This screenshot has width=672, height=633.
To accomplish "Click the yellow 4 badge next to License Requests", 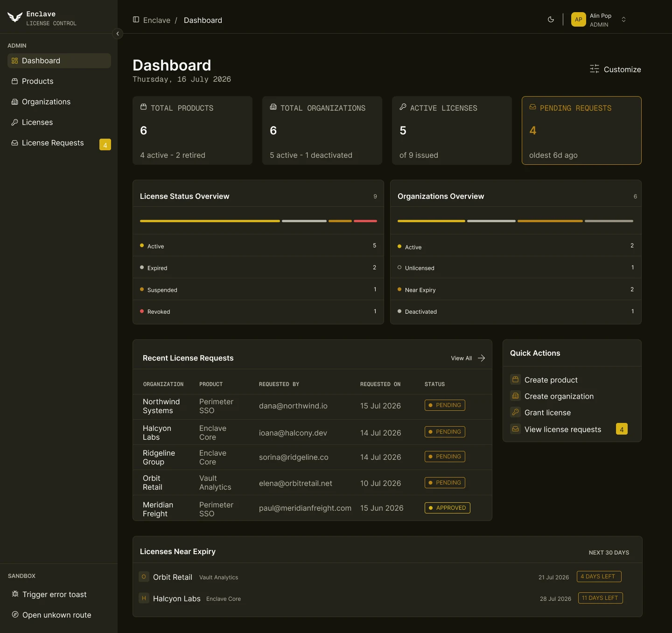I will pos(105,145).
